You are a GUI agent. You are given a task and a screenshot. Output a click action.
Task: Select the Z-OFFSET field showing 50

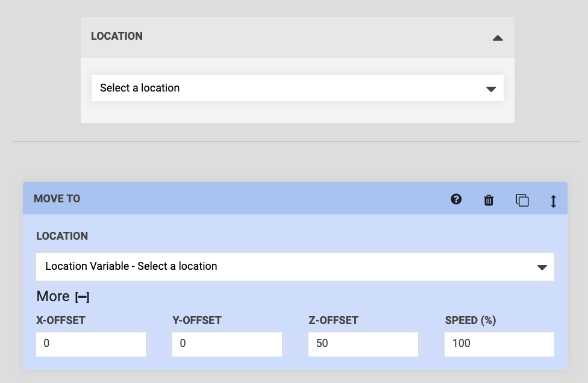tap(361, 344)
